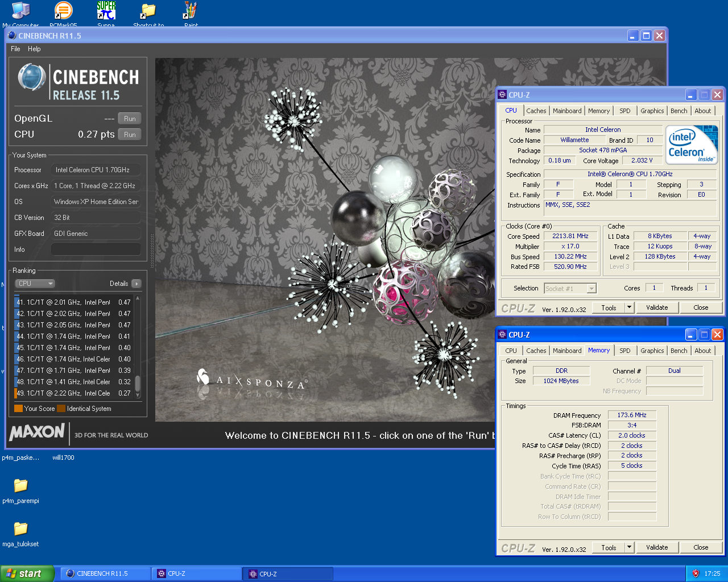The image size is (728, 582).
Task: Click the Cinebench title bar app icon
Action: (12, 35)
